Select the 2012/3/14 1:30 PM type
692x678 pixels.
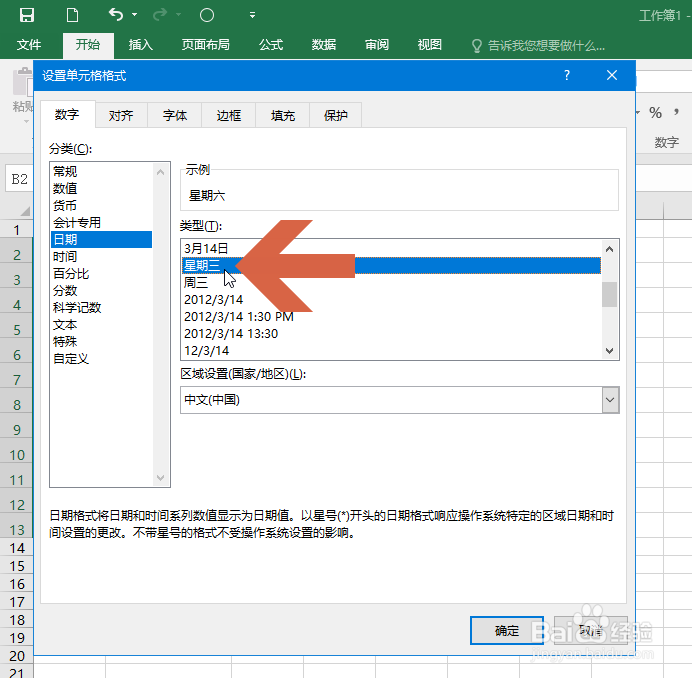pos(391,316)
